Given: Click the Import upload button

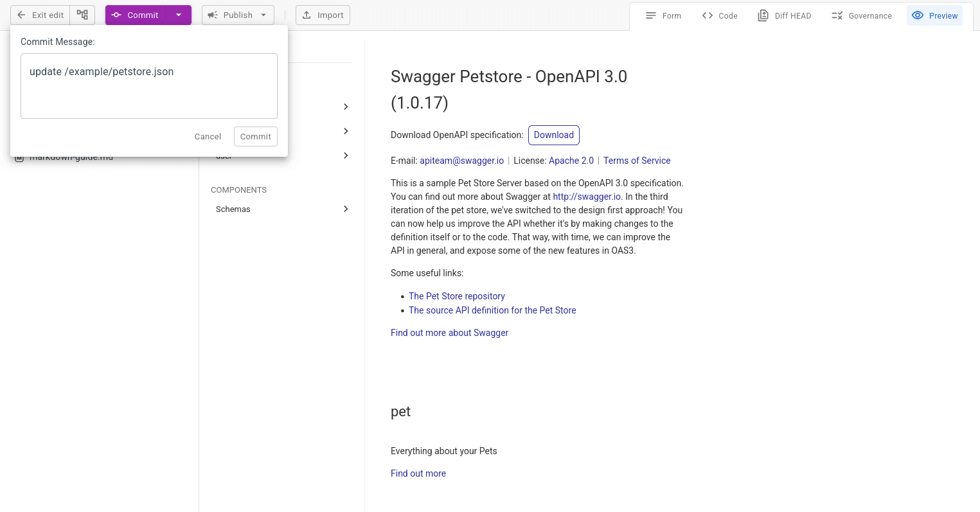Looking at the screenshot, I should click(323, 15).
